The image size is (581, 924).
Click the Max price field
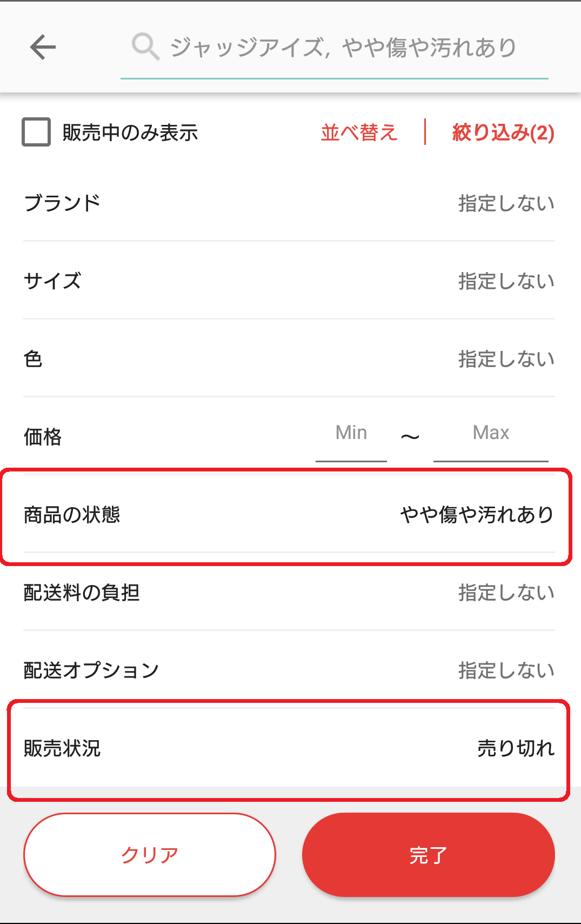(491, 434)
